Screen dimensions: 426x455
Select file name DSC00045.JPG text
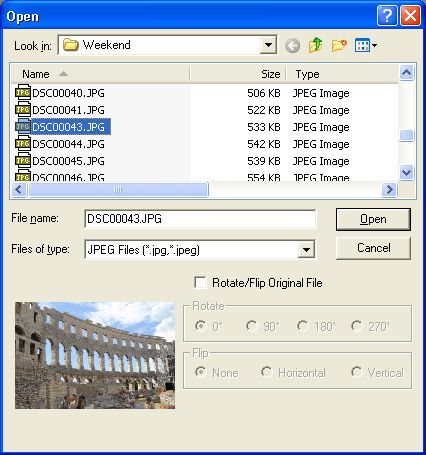68,161
